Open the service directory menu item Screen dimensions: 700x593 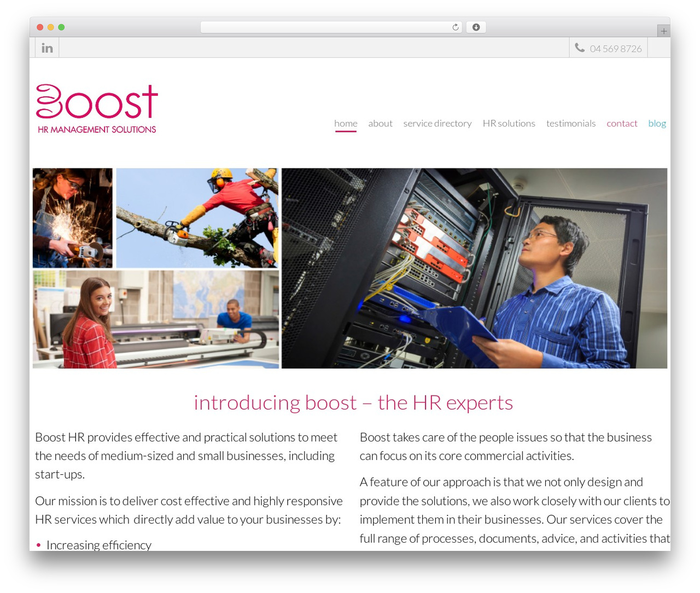point(437,124)
